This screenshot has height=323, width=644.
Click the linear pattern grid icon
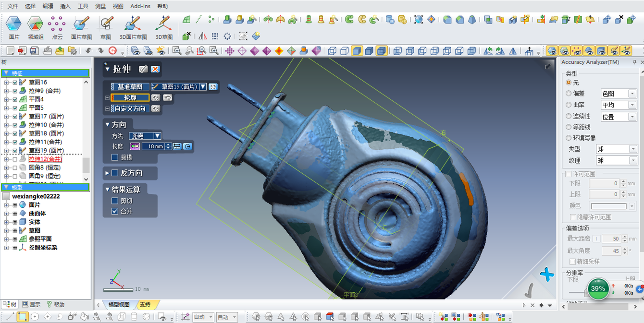215,36
